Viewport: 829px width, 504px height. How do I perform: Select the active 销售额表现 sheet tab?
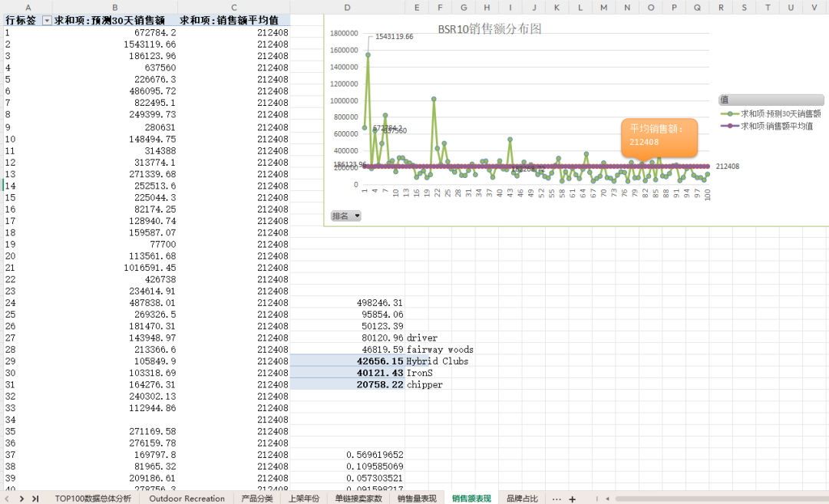(471, 498)
